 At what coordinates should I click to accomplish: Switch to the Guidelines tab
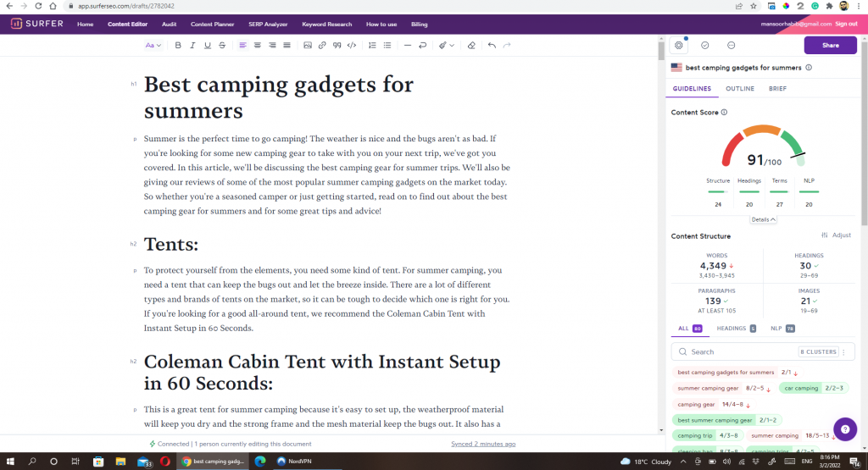point(692,88)
